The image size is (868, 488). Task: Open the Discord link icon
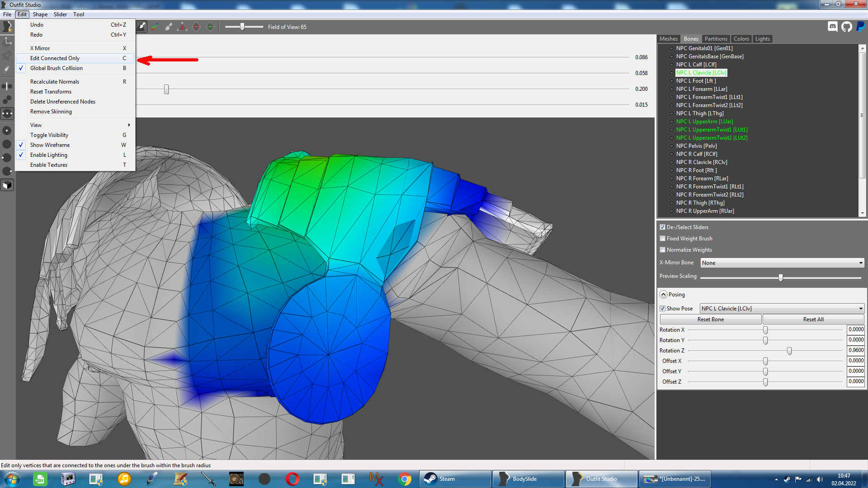(833, 27)
